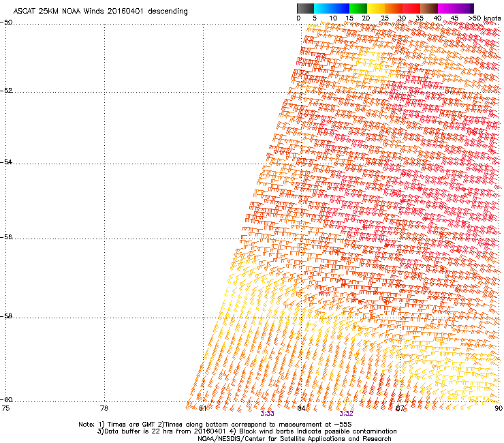
Task: Click the note line 'Times are GMT'
Action: tap(131, 425)
